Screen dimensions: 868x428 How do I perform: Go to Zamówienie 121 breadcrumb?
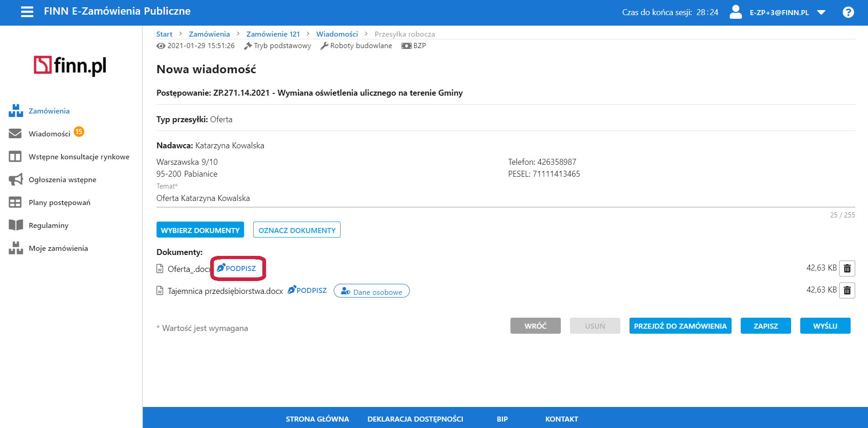(273, 34)
